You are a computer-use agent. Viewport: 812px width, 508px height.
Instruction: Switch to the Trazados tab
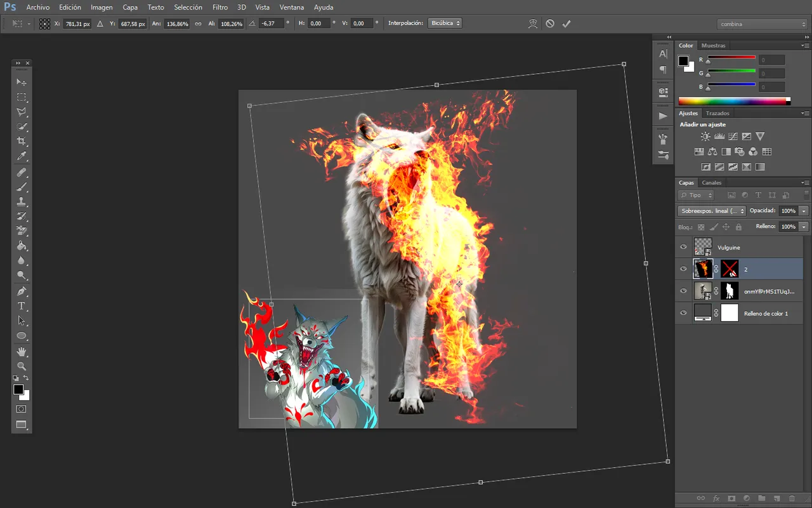(x=717, y=113)
